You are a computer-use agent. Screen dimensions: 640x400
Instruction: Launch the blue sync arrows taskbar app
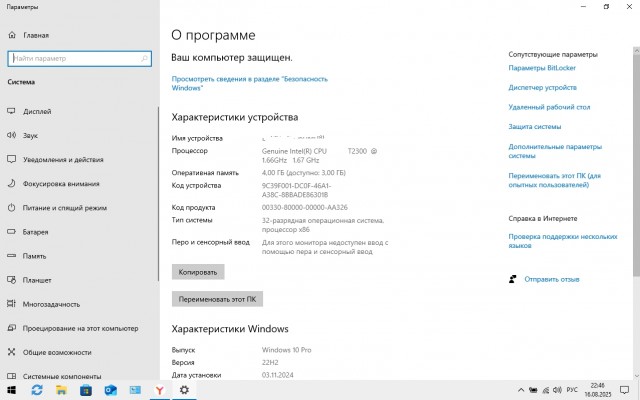tap(37, 390)
